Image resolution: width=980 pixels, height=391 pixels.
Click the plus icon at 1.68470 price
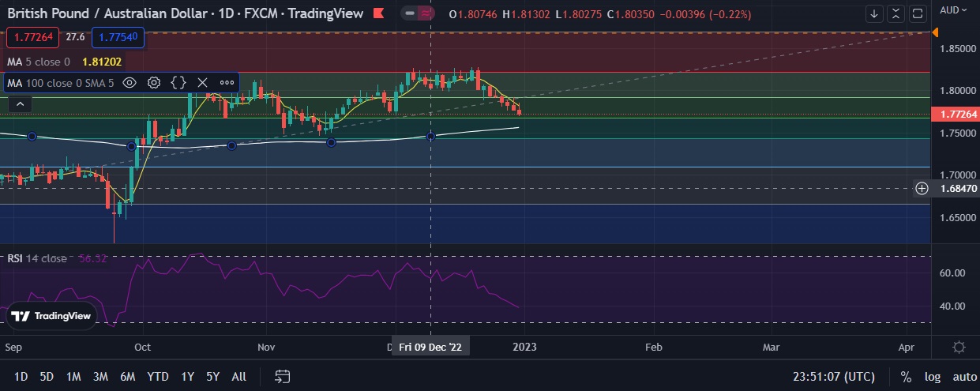point(922,188)
